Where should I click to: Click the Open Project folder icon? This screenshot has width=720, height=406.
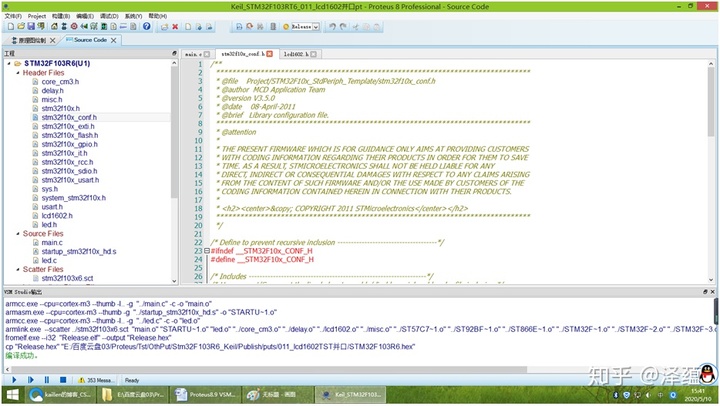click(21, 27)
